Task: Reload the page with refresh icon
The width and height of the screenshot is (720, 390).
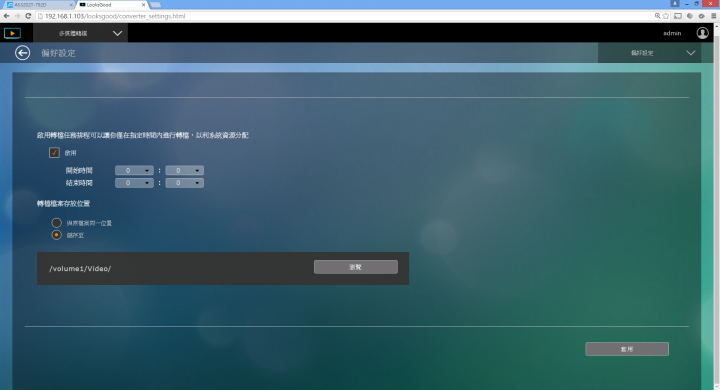Action: (28, 16)
